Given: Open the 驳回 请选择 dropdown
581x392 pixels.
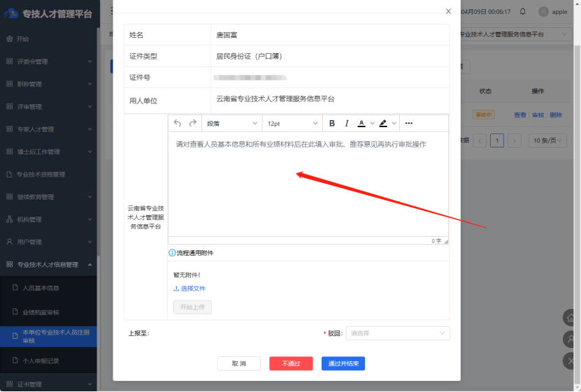Looking at the screenshot, I should [398, 333].
